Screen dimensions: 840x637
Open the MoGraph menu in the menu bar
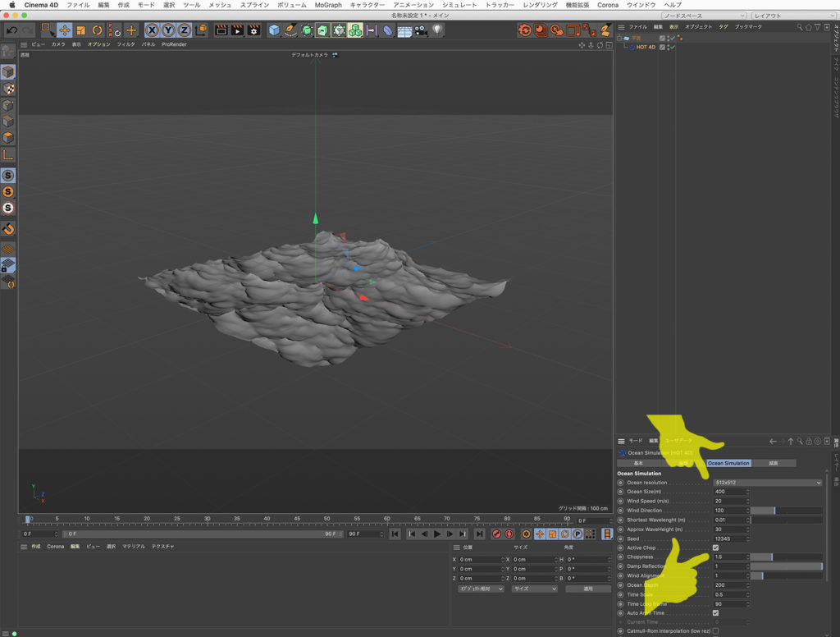pyautogui.click(x=327, y=5)
